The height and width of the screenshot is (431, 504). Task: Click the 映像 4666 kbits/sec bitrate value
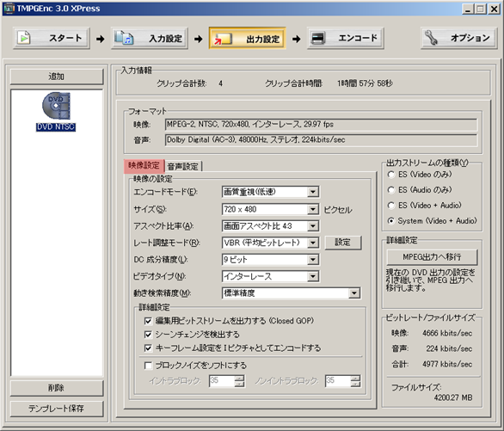[x=447, y=333]
